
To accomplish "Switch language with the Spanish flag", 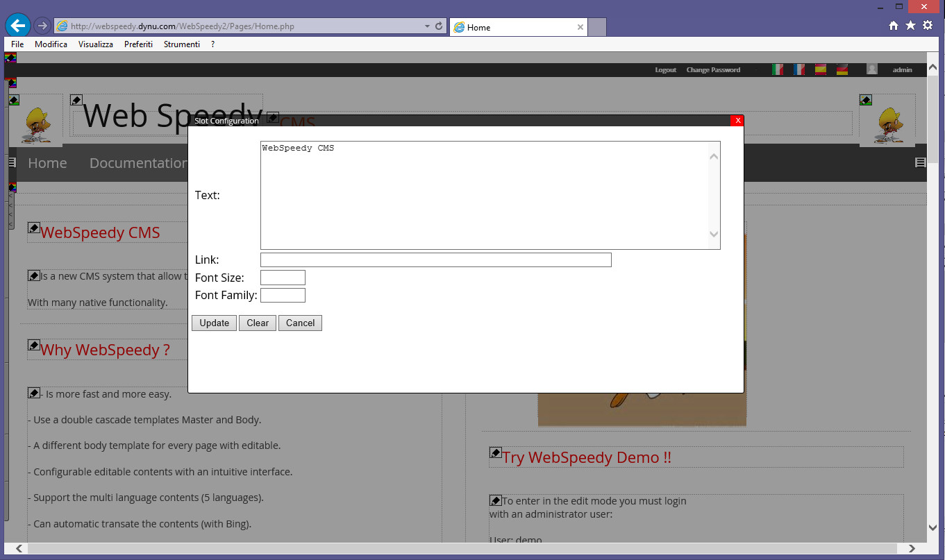I will [821, 69].
